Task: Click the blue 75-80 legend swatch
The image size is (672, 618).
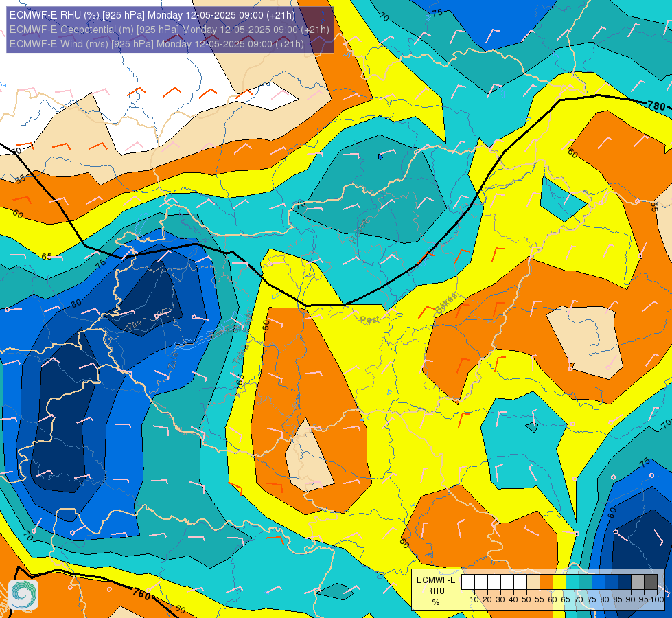Action: (599, 582)
